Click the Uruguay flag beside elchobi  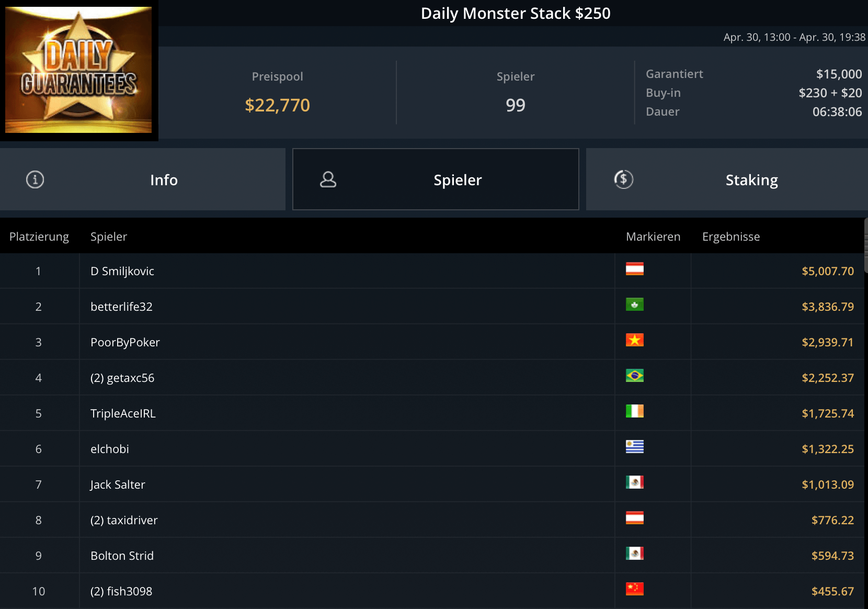point(634,447)
